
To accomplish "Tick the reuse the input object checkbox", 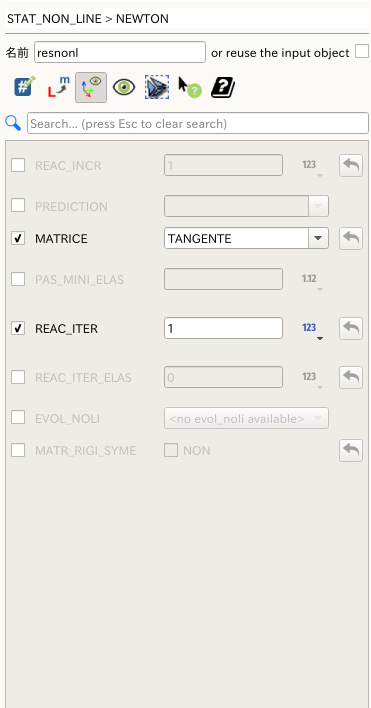I will [362, 51].
